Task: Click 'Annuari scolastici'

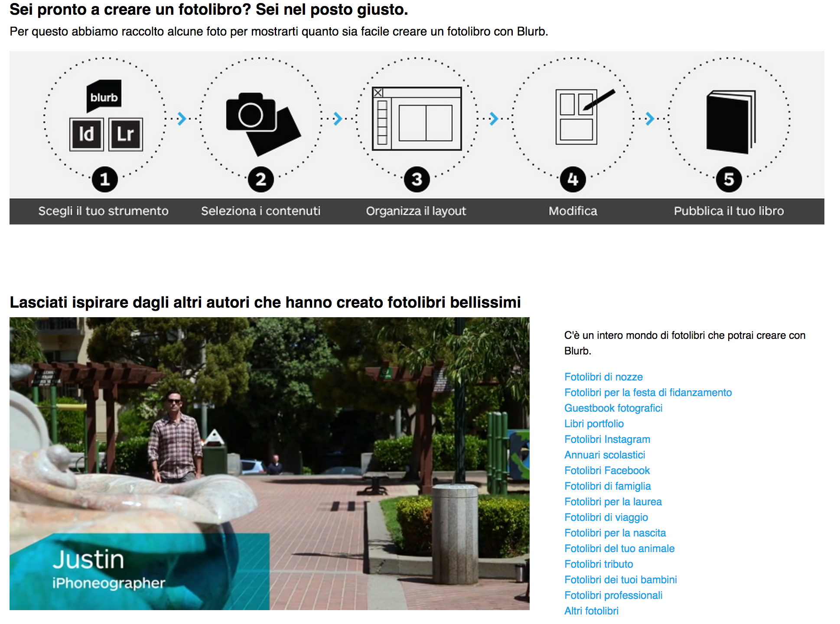Action: [x=604, y=455]
